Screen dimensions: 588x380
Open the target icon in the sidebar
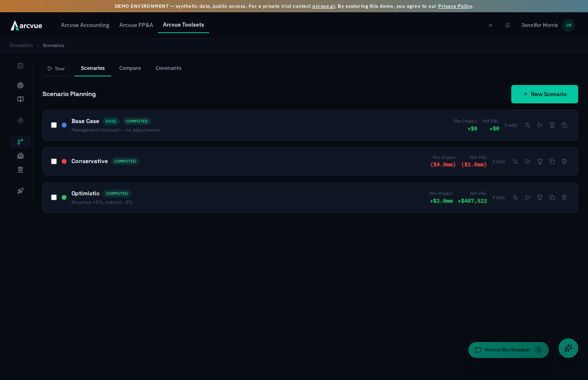pyautogui.click(x=20, y=85)
